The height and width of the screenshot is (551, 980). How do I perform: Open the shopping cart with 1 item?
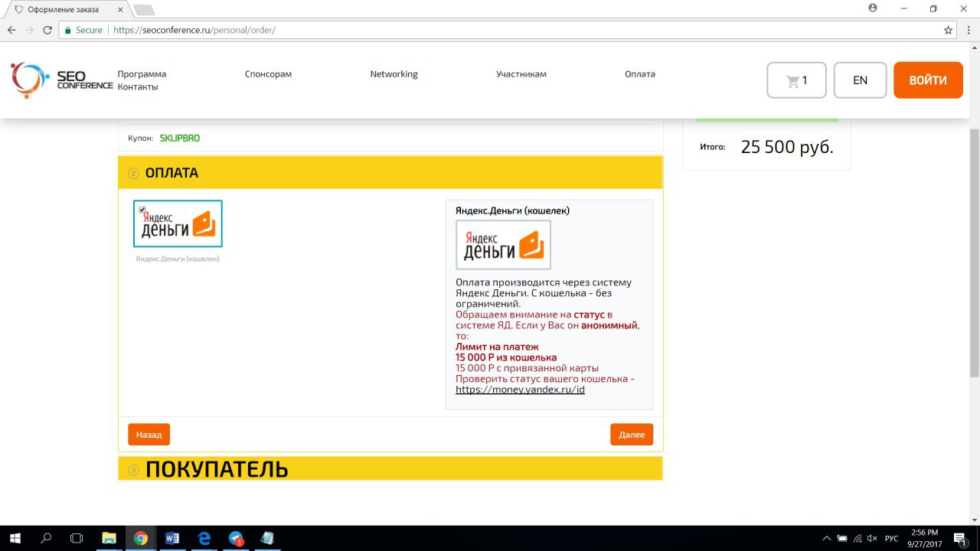tap(796, 80)
